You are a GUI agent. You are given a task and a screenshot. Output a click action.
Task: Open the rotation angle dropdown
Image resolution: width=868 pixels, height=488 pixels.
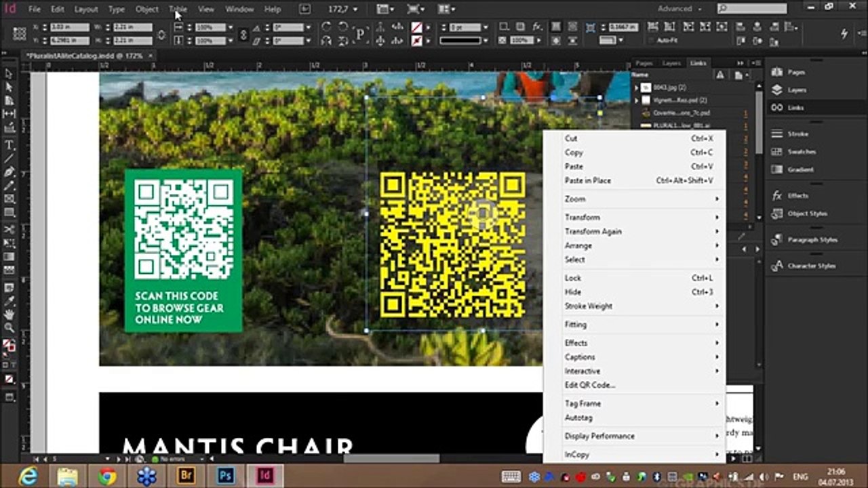(307, 28)
